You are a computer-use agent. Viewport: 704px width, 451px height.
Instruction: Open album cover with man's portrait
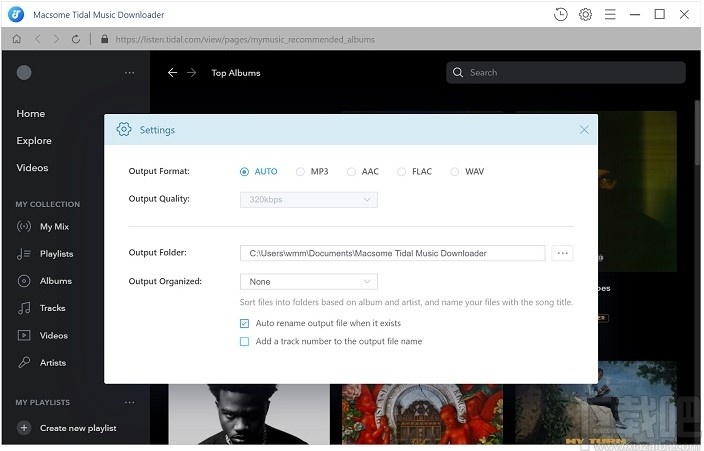[x=249, y=414]
